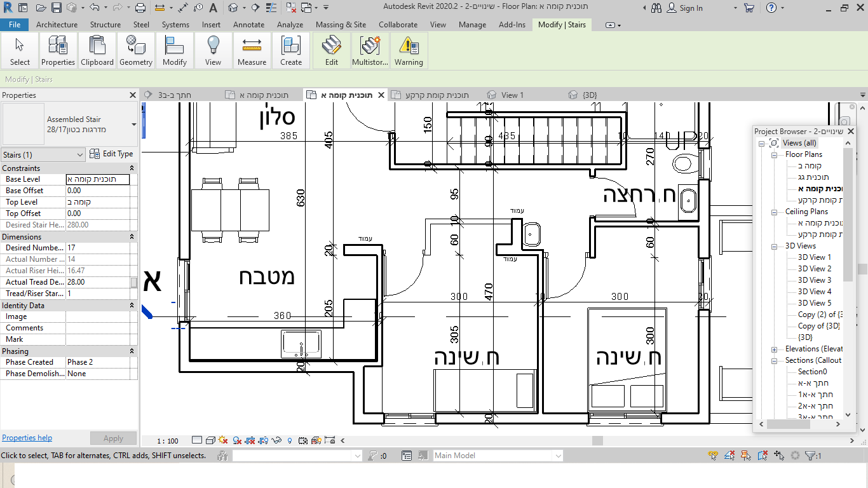
Task: Click the binoculars search icon in title bar
Action: pos(656,8)
